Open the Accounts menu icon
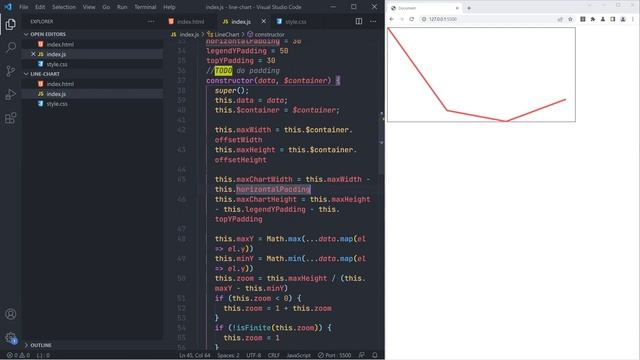Viewport: 640px width, 360px height. (11, 314)
